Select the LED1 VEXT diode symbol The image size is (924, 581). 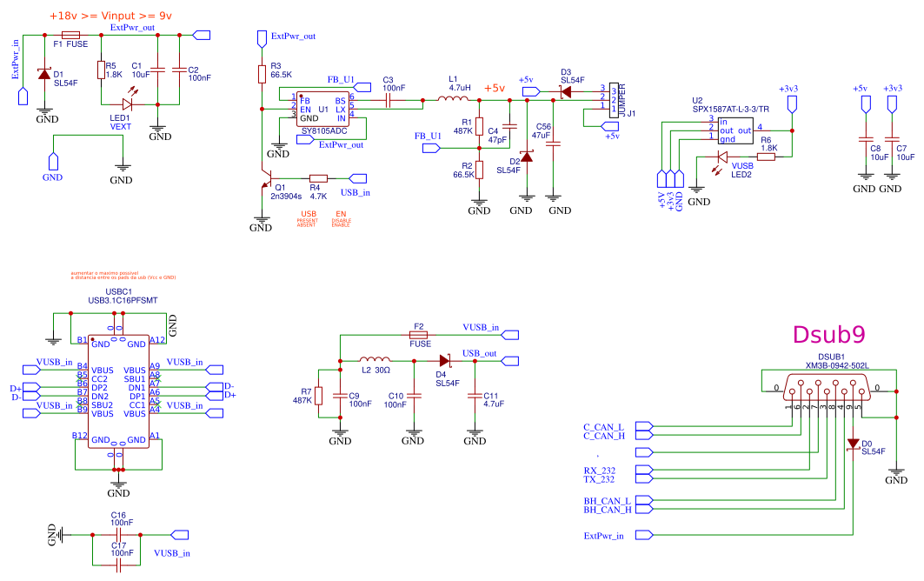pos(127,104)
